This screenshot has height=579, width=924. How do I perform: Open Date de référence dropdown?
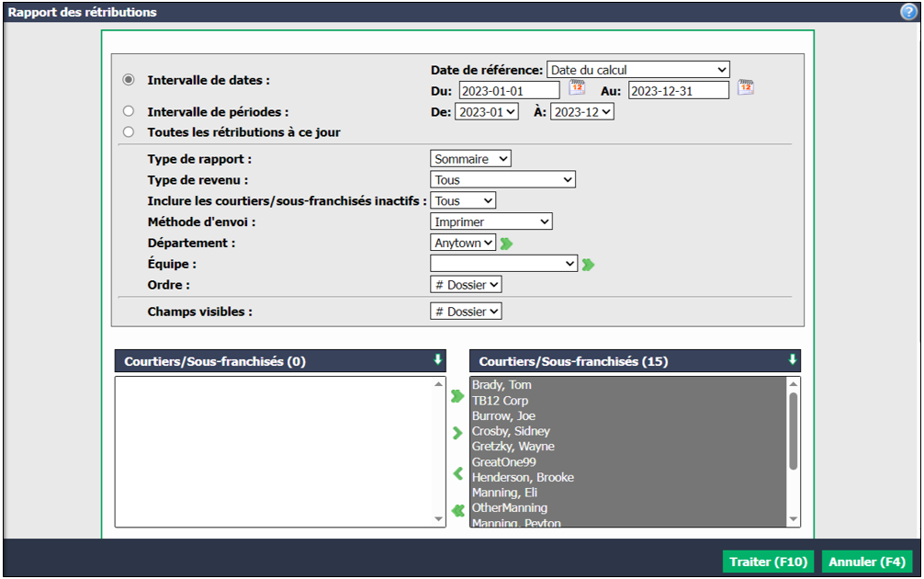coord(638,70)
